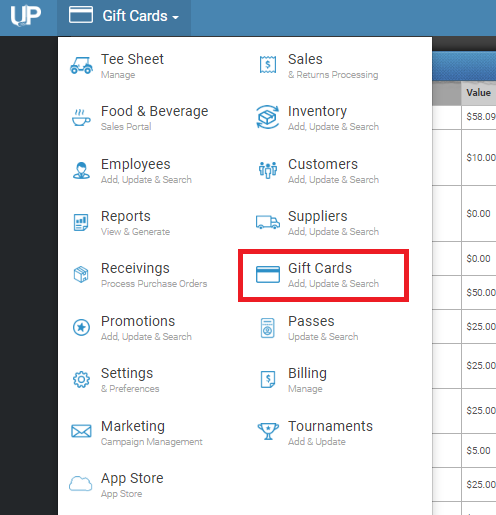Image resolution: width=496 pixels, height=515 pixels.
Task: Open Passes label in menu
Action: point(311,321)
